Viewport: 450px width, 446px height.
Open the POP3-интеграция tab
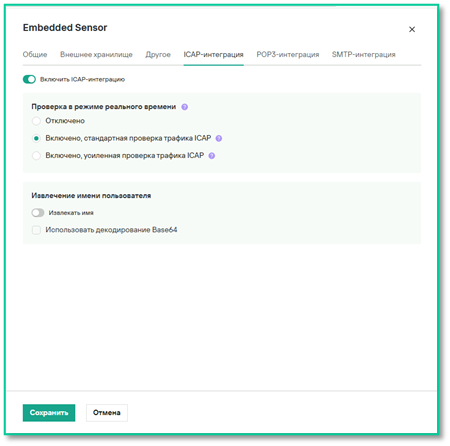288,54
